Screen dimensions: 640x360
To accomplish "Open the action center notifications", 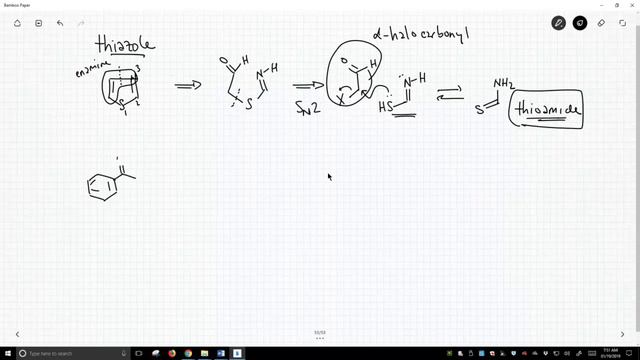I will tap(629, 353).
